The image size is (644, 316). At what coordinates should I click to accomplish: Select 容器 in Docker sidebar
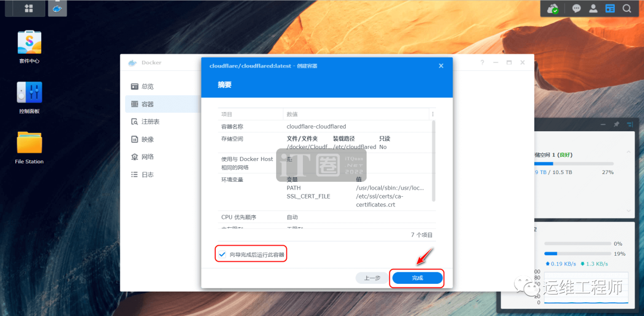pos(163,104)
